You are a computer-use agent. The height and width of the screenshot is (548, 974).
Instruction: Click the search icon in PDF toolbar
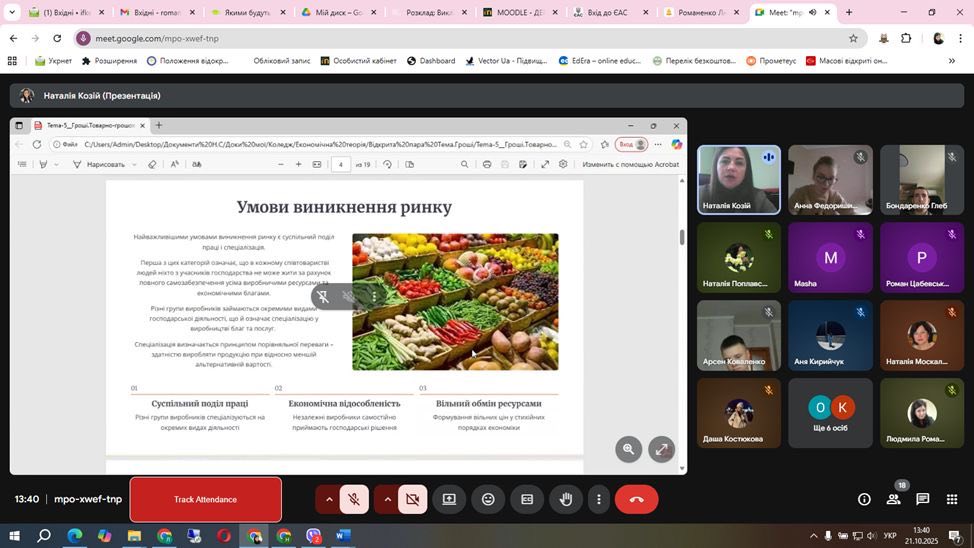[465, 165]
